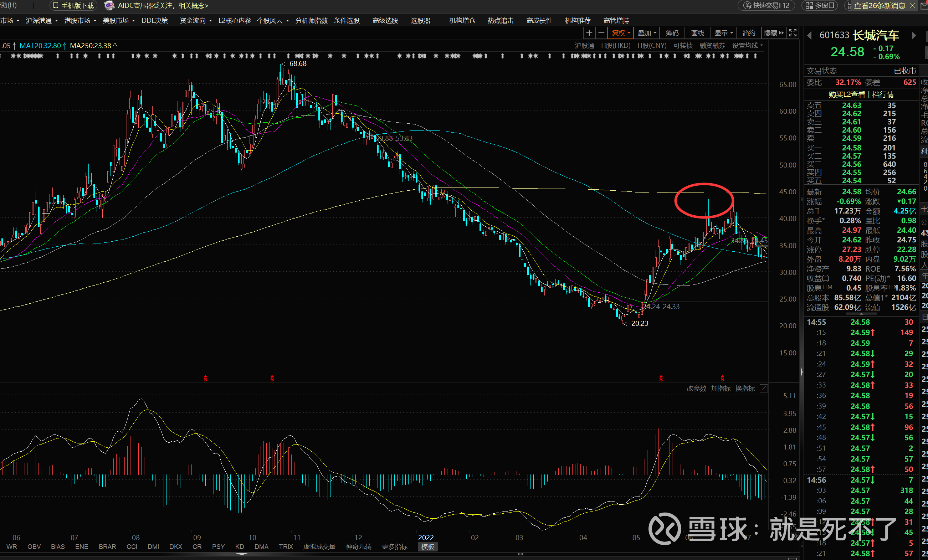This screenshot has width=928, height=560.
Task: Toggle the 筹码 chip distribution view
Action: point(672,33)
